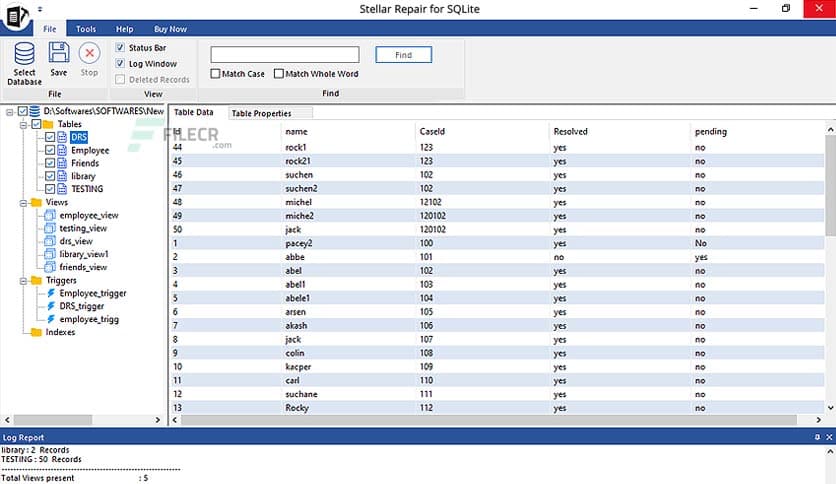Pin the Log Report panel

817,437
